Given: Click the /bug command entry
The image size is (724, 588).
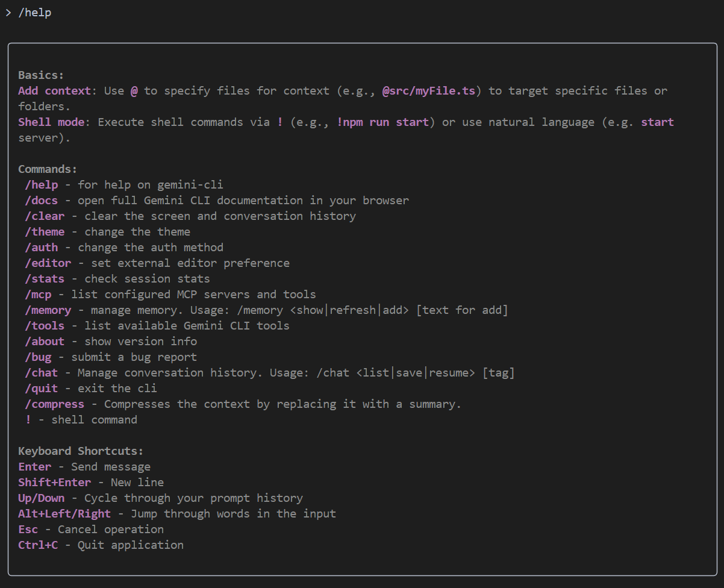Looking at the screenshot, I should point(38,357).
